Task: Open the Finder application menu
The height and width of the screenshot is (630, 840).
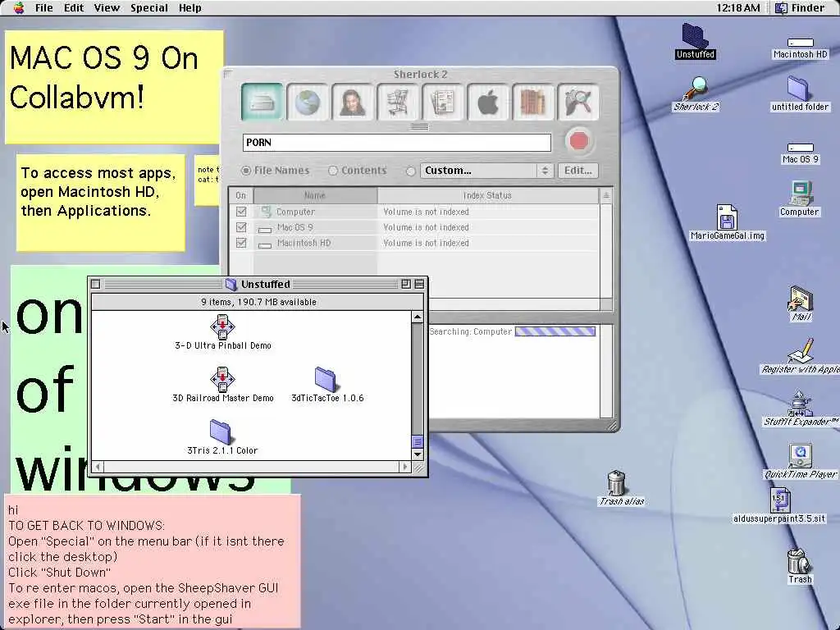Action: (x=801, y=8)
